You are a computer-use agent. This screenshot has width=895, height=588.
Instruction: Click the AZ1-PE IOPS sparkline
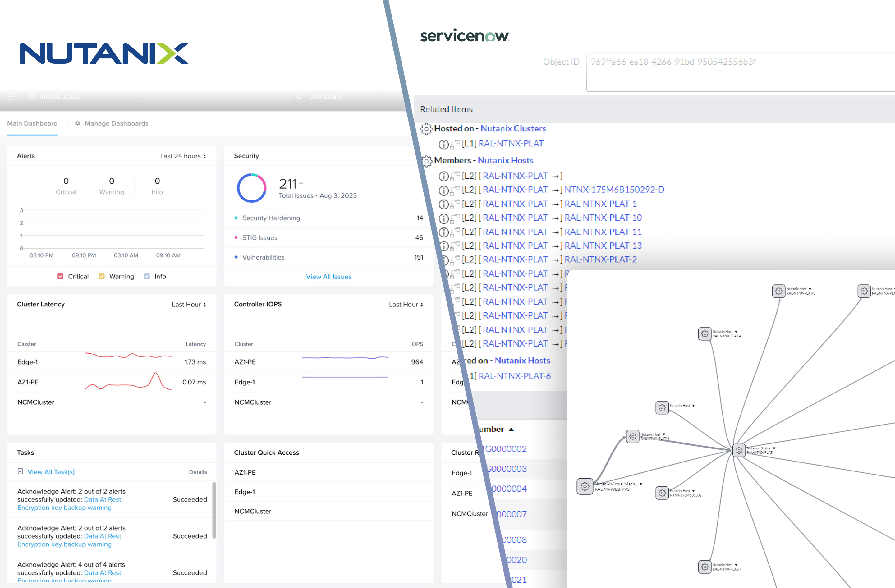coord(345,357)
